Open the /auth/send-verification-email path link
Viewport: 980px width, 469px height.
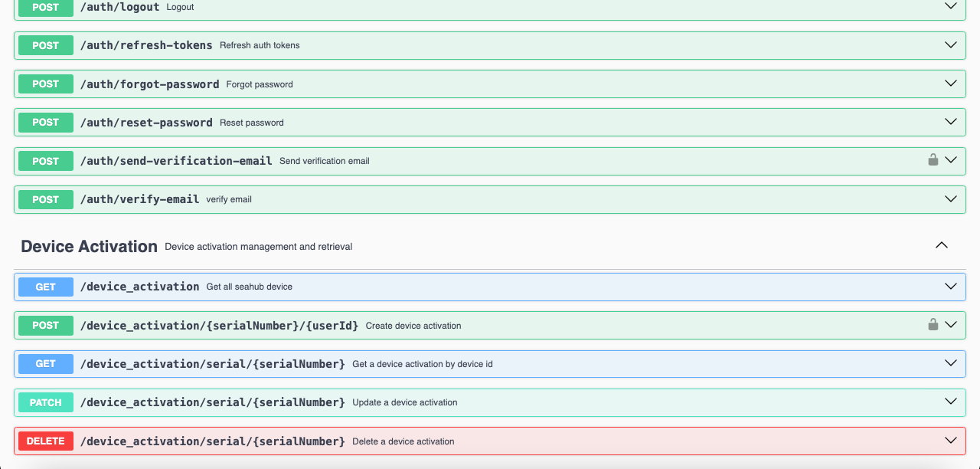click(x=176, y=161)
